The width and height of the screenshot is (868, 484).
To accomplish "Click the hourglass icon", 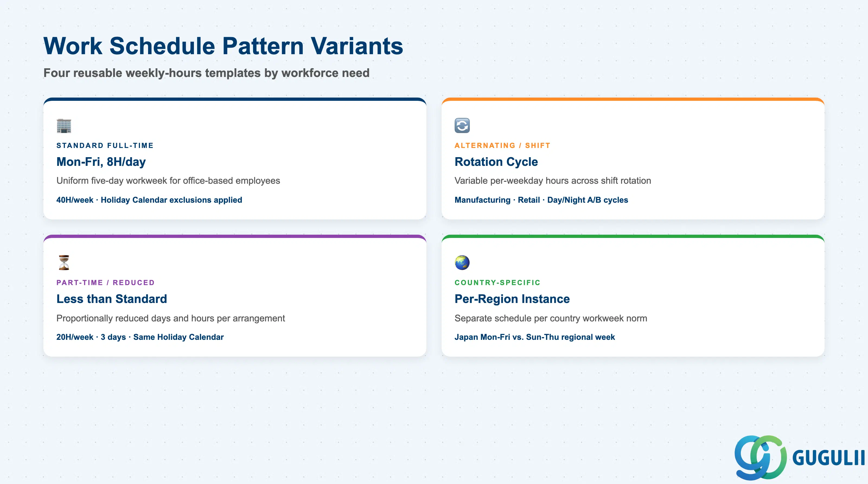I will (x=64, y=263).
